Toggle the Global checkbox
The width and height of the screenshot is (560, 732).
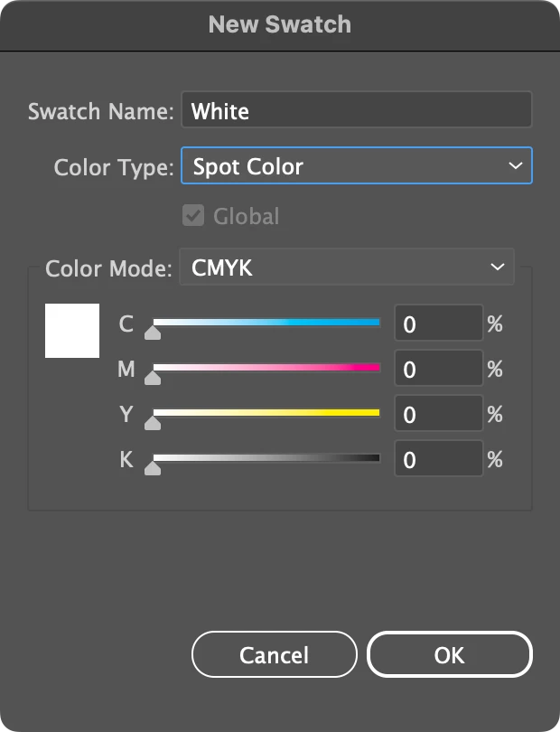pyautogui.click(x=192, y=216)
